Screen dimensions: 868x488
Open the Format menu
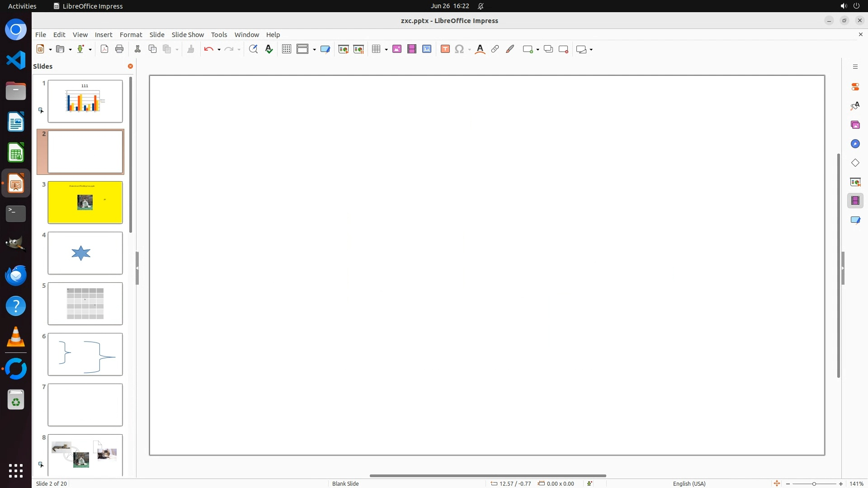point(131,35)
